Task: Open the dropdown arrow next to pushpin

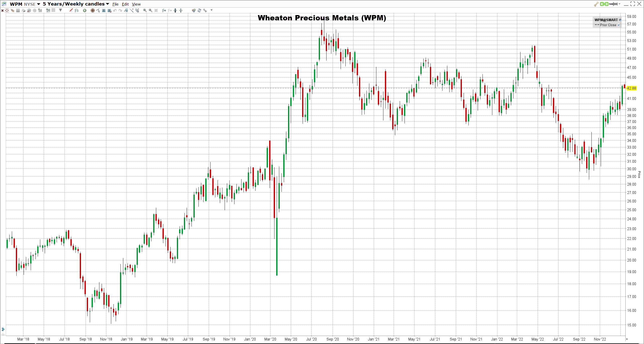Action: [x=619, y=4]
